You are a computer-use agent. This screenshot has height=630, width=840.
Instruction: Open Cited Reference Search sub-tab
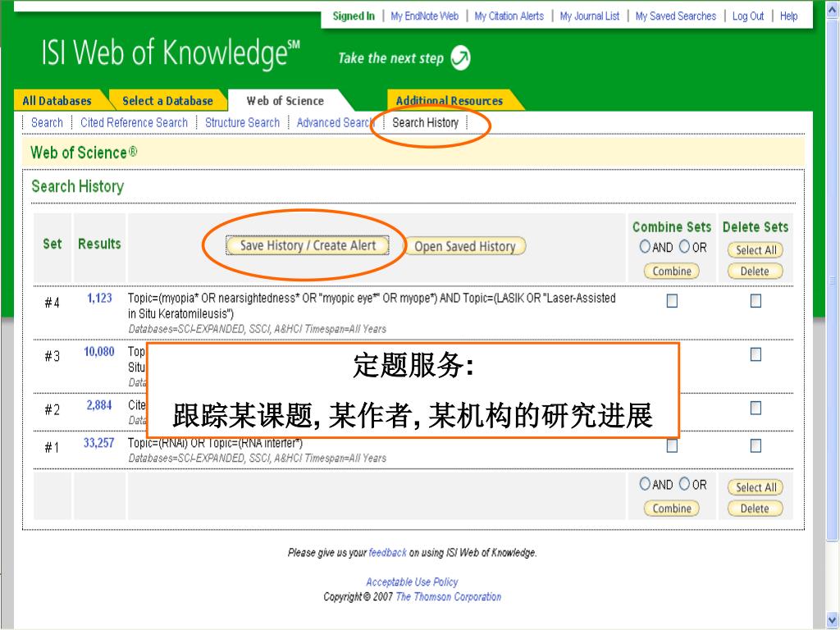134,123
